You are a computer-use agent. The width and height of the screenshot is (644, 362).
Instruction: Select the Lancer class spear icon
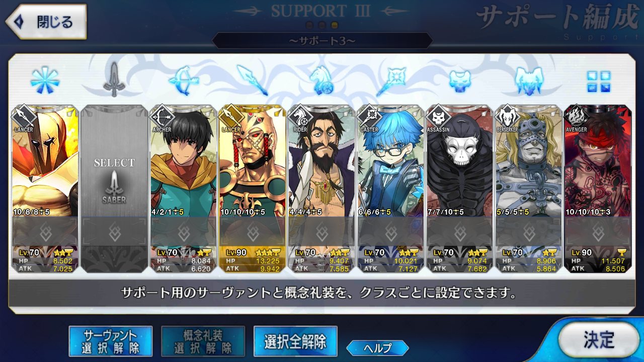[252, 80]
